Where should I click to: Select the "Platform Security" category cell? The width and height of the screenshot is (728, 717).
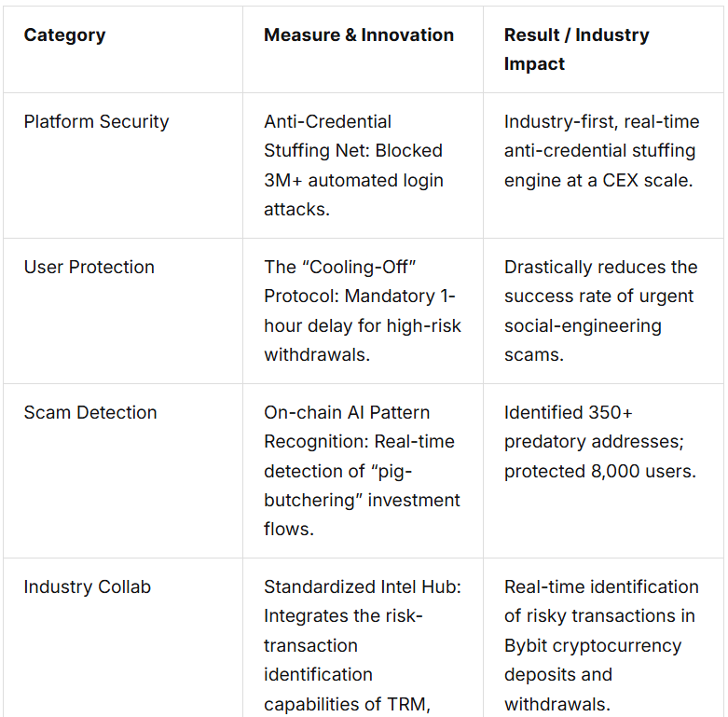pos(96,122)
